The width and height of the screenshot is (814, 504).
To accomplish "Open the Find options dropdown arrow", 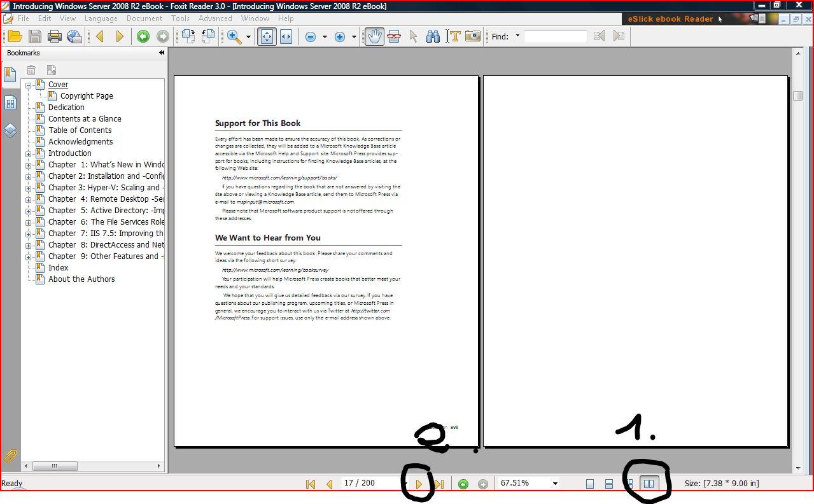I will (517, 36).
